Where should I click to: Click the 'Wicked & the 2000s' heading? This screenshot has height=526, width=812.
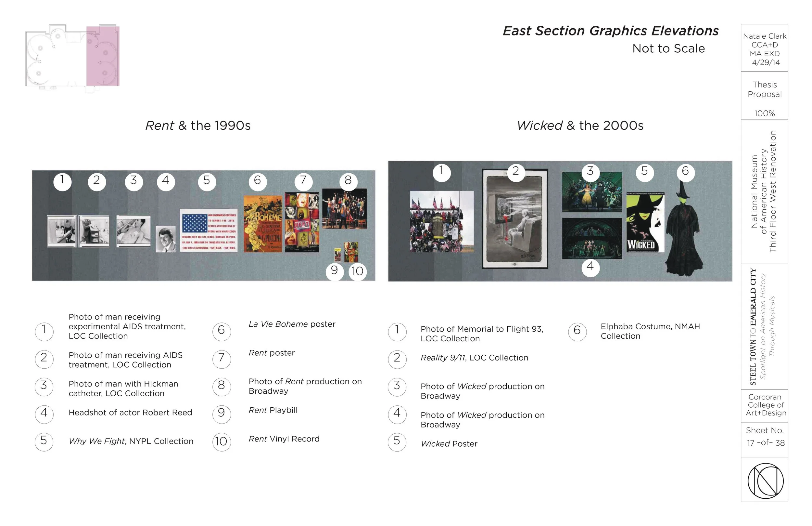pyautogui.click(x=580, y=126)
